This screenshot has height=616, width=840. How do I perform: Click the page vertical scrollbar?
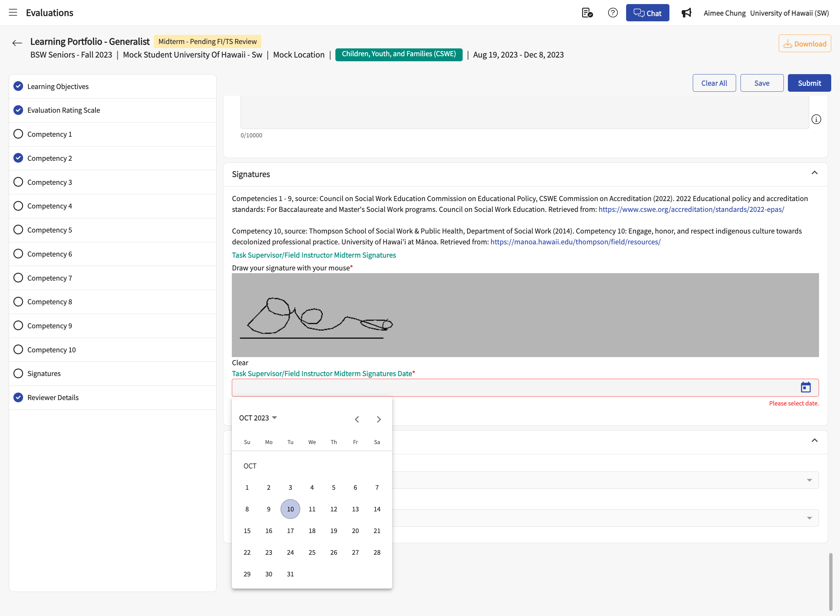pyautogui.click(x=830, y=582)
